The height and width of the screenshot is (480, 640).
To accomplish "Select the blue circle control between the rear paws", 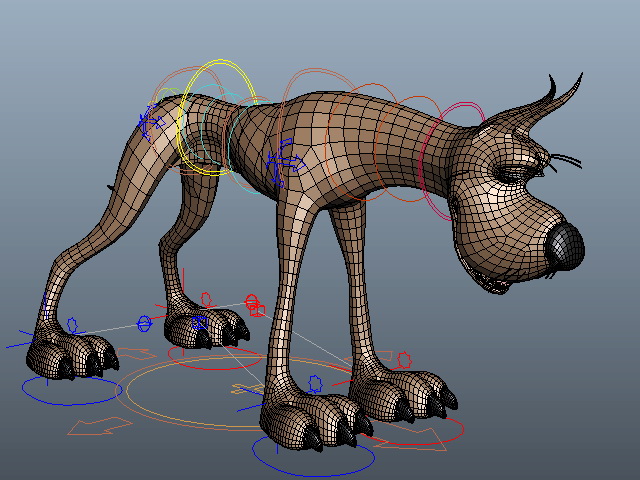I will point(144,324).
